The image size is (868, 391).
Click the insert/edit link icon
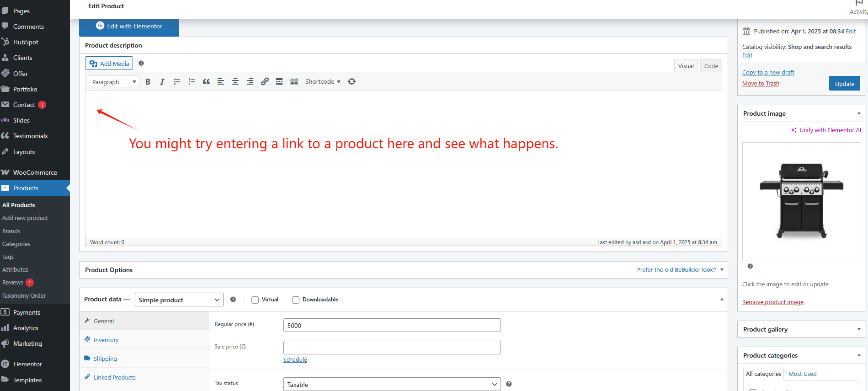click(265, 82)
